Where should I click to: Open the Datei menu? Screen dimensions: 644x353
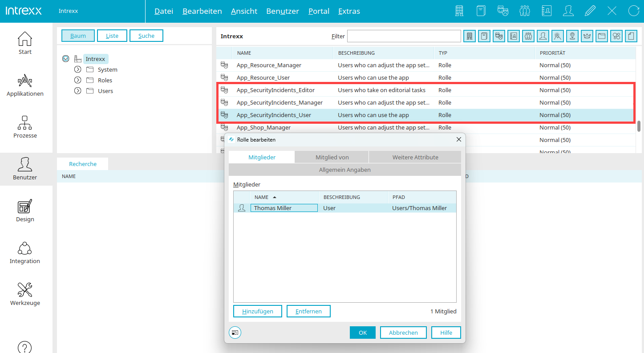coord(164,11)
